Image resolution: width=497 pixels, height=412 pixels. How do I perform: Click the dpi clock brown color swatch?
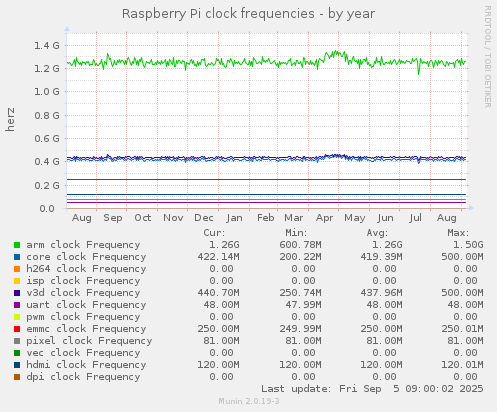[x=17, y=377]
